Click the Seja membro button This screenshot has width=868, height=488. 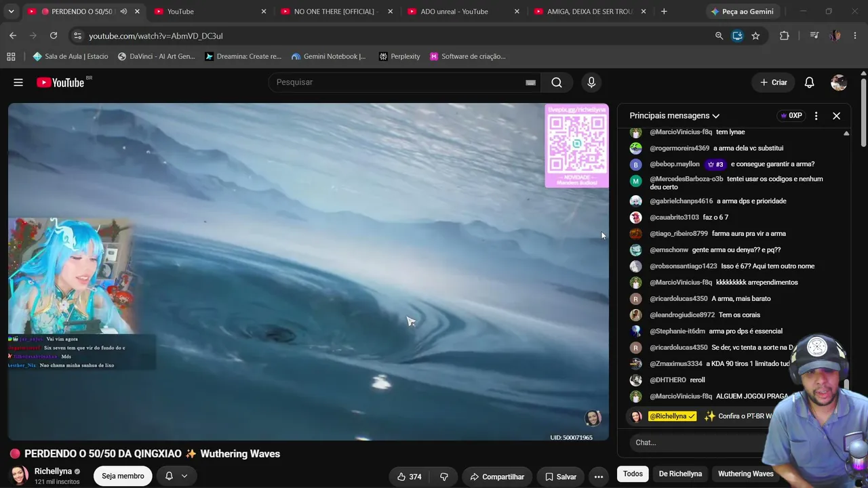pos(123,476)
